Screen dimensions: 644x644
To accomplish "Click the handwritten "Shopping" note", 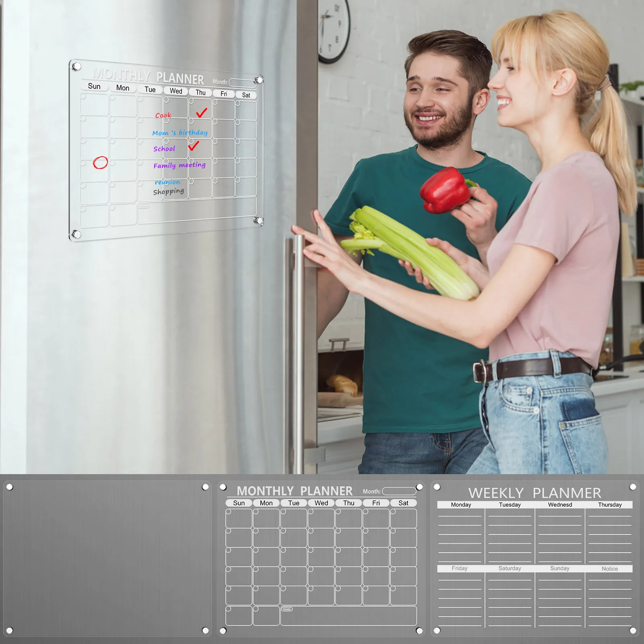I will coord(168,192).
